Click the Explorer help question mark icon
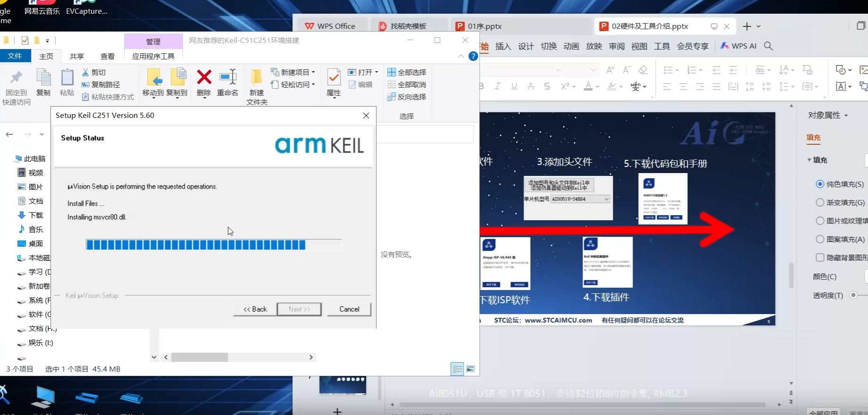Image resolution: width=868 pixels, height=415 pixels. (473, 57)
